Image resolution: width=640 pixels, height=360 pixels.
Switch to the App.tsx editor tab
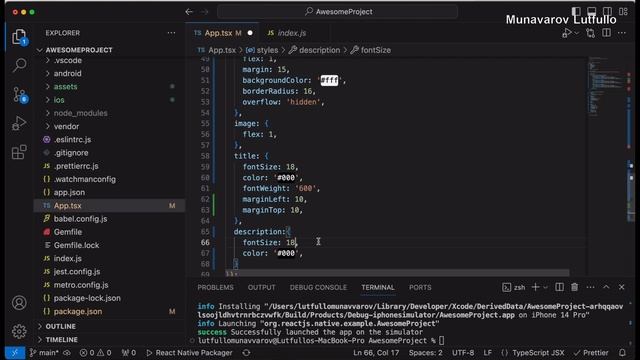tap(223, 33)
